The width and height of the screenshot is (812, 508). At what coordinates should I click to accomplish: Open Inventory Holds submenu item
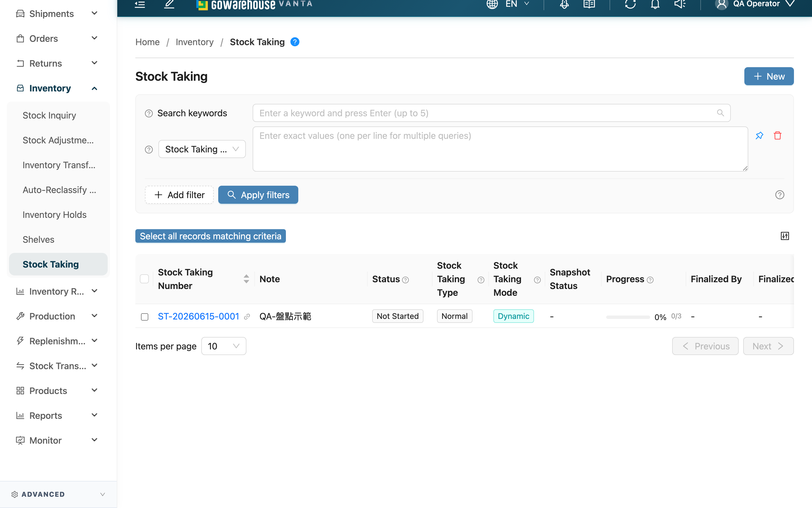pos(58,215)
